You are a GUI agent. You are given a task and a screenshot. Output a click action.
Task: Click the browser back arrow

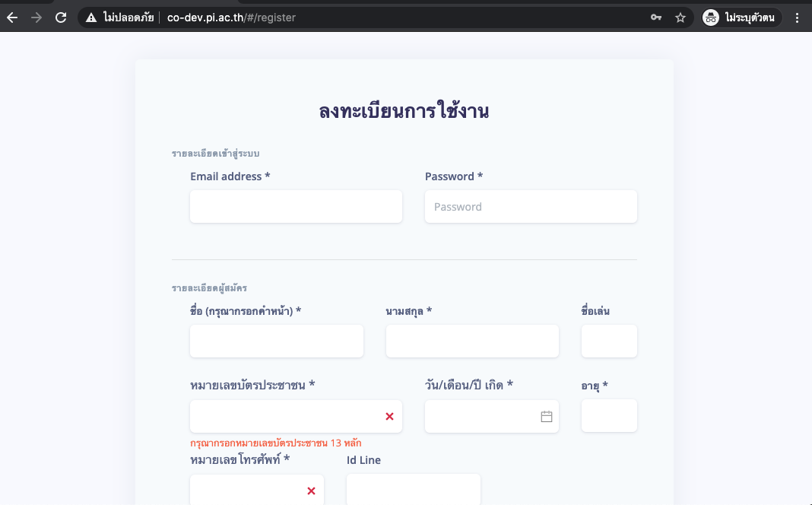pyautogui.click(x=12, y=17)
